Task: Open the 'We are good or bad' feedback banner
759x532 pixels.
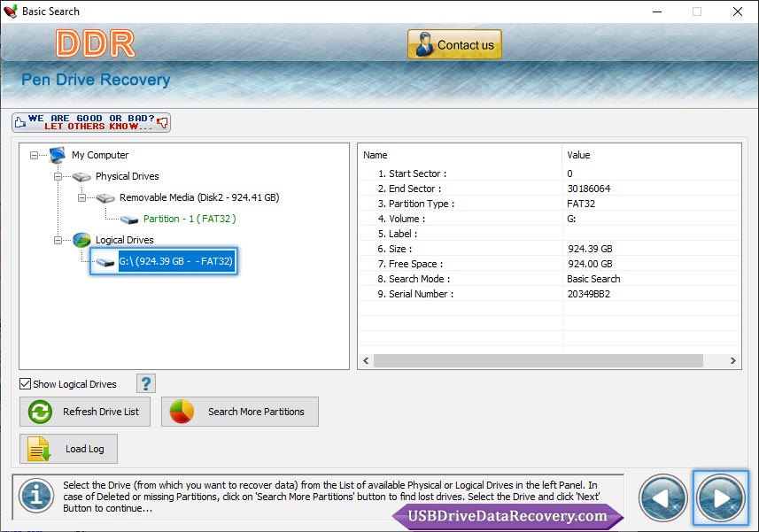Action: (91, 122)
